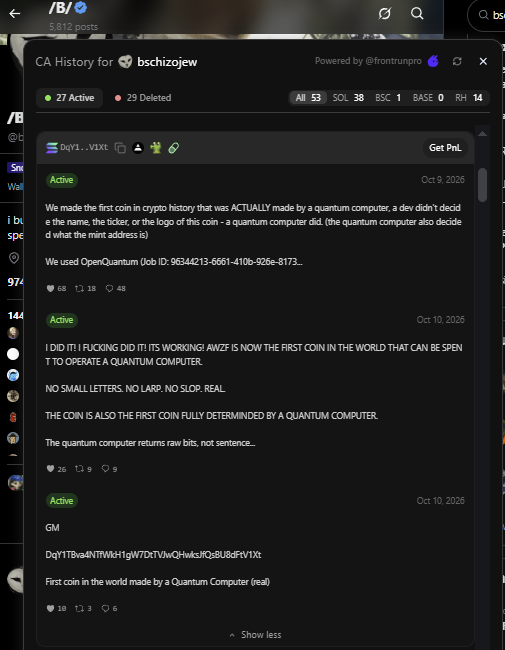This screenshot has height=650, width=505.
Task: Click 'First coin in the world' line
Action: (158, 582)
